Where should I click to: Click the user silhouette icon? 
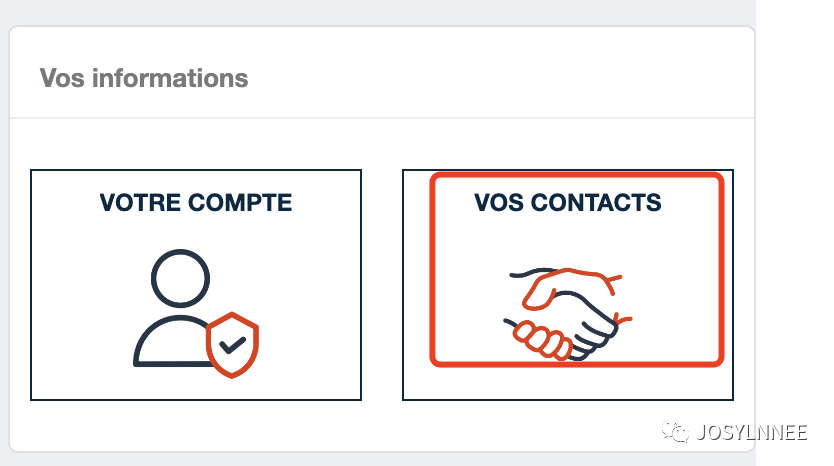pos(182,308)
